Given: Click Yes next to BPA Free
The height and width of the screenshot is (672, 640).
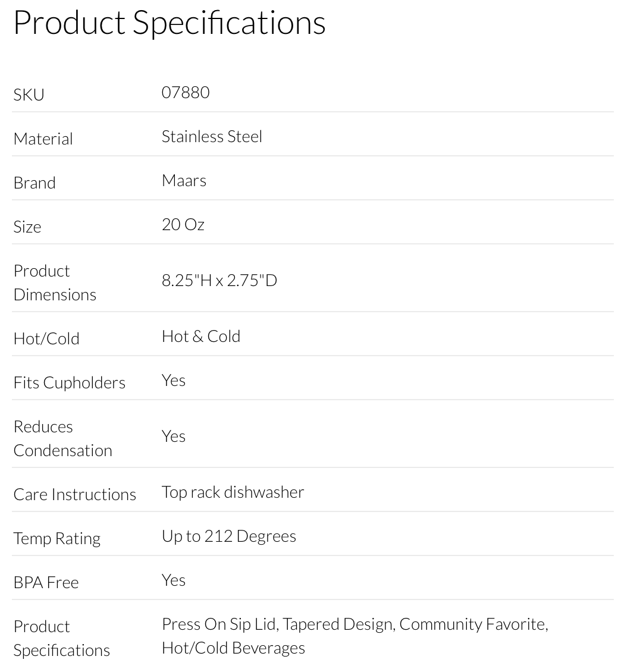Looking at the screenshot, I should 174,580.
